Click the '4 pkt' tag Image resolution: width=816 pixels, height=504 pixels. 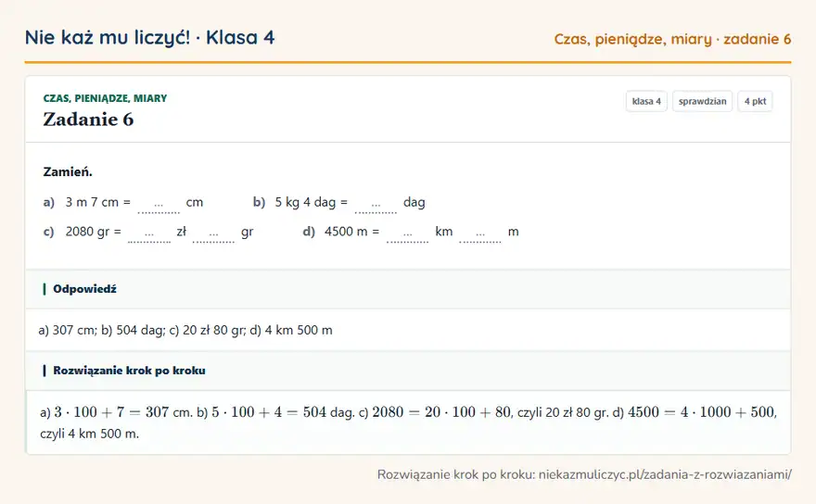pos(755,101)
